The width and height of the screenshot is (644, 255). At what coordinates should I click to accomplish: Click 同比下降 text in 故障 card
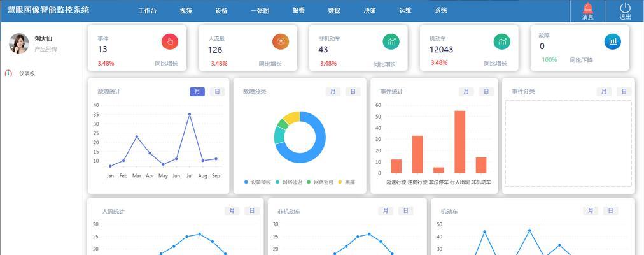[581, 60]
